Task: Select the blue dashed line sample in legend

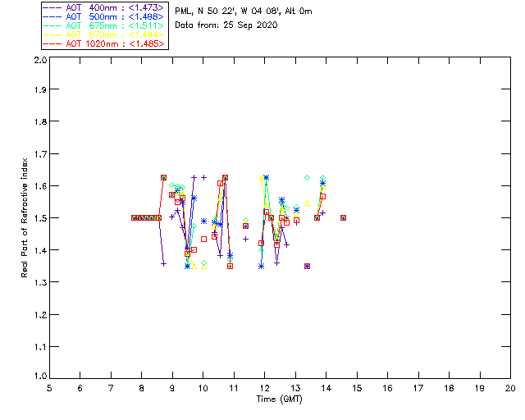Action: 52,16
